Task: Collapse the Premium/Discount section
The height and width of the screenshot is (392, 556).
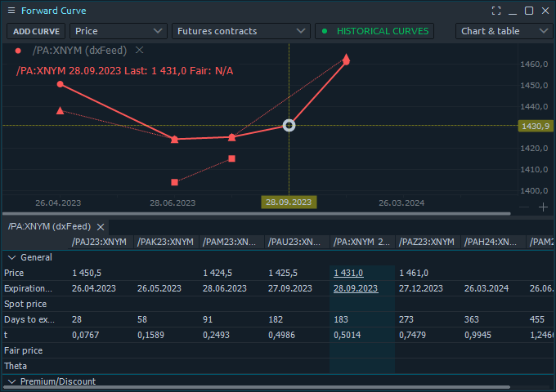Action: [x=11, y=381]
